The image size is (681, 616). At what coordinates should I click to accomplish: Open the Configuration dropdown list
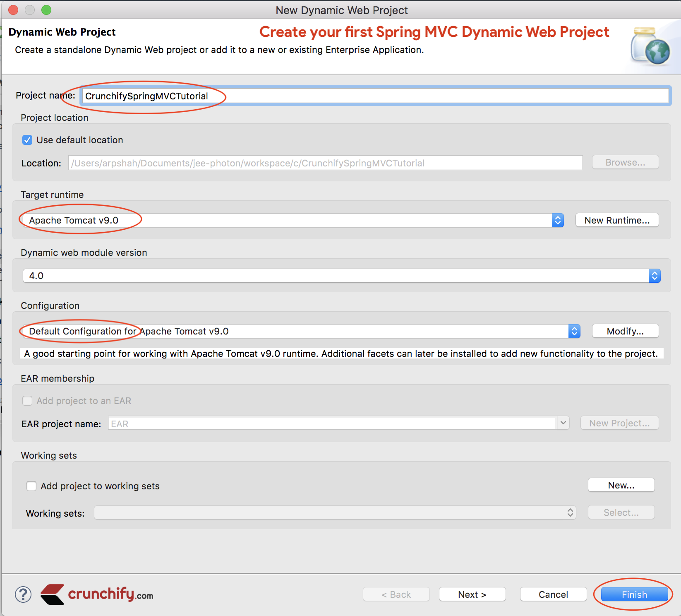[574, 331]
